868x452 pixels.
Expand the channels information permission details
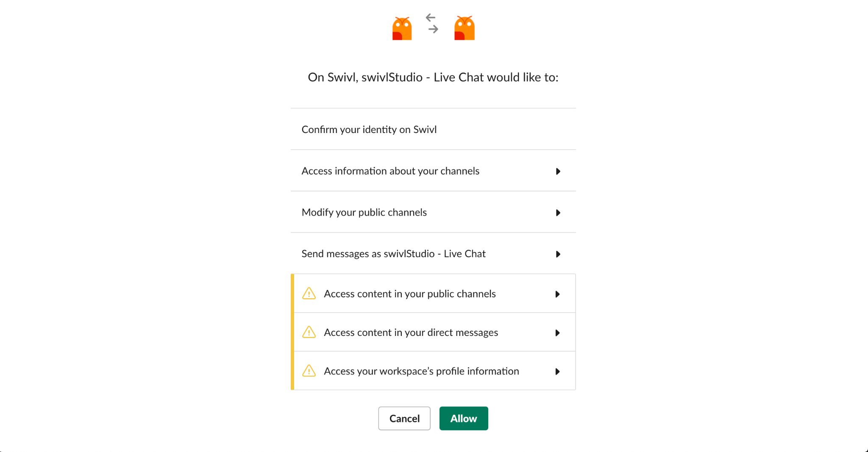[x=558, y=171]
